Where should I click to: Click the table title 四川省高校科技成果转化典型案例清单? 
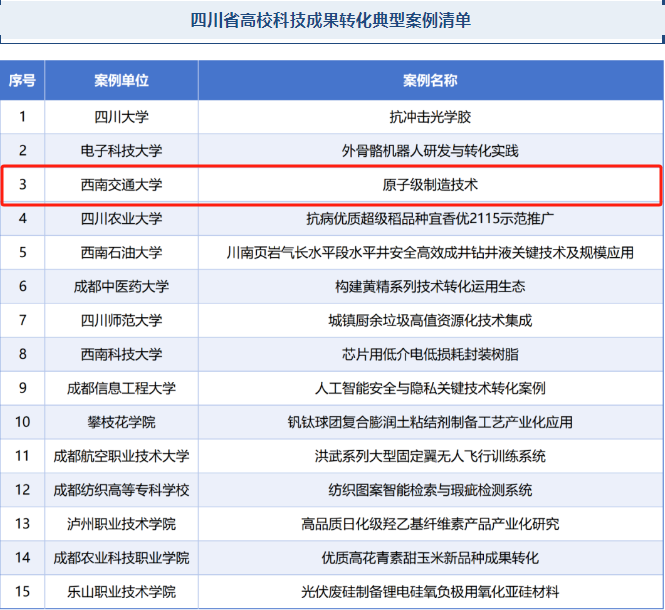(330, 19)
